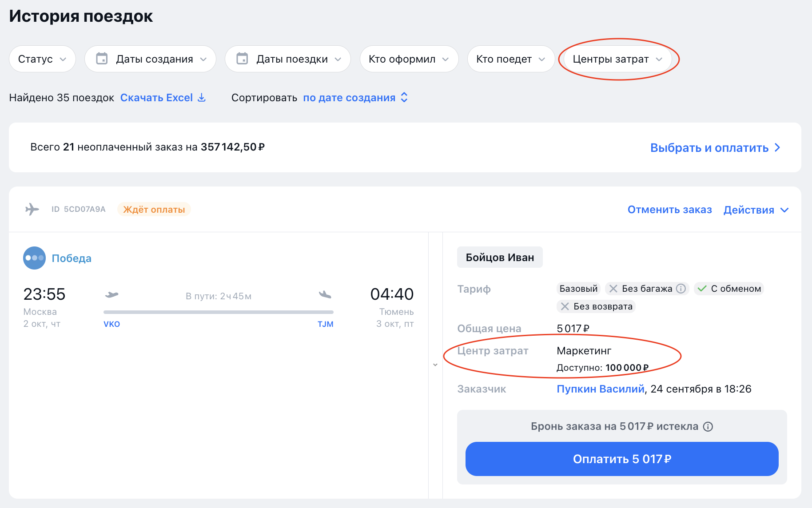Click info icon next to 'Без багажа'
The height and width of the screenshot is (508, 812).
click(x=681, y=289)
